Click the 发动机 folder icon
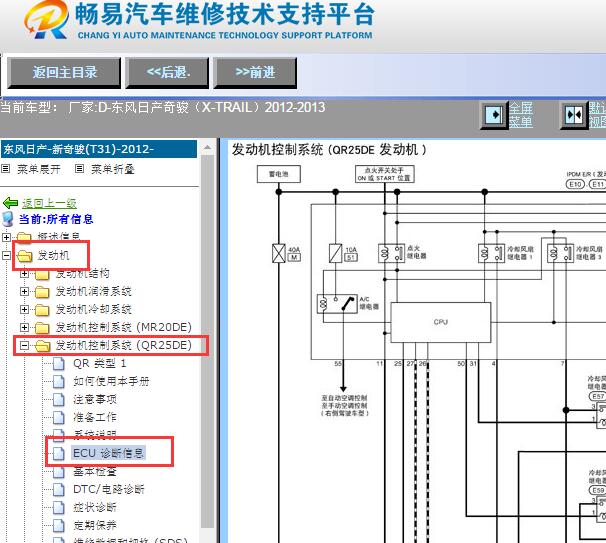The height and width of the screenshot is (543, 606). coord(25,255)
